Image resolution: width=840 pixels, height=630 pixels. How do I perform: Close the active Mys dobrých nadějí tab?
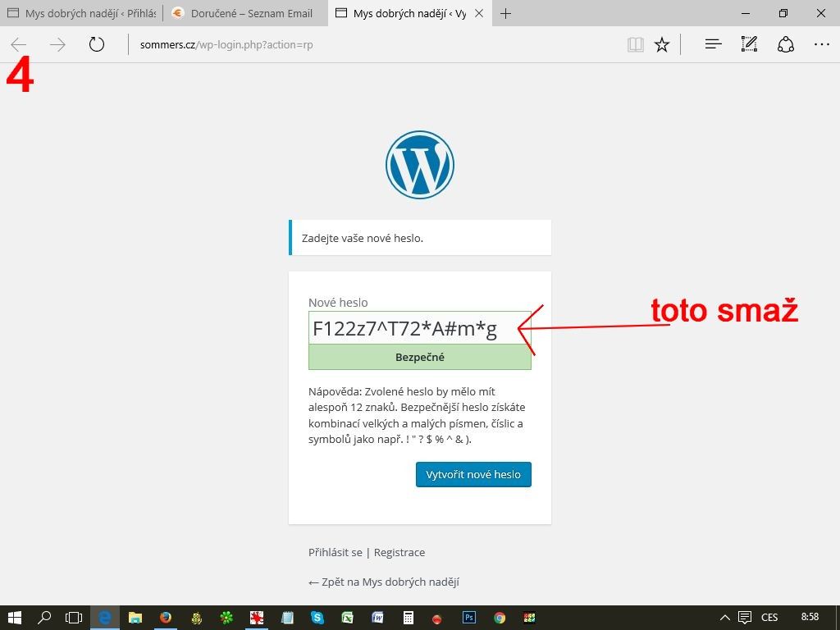point(479,13)
